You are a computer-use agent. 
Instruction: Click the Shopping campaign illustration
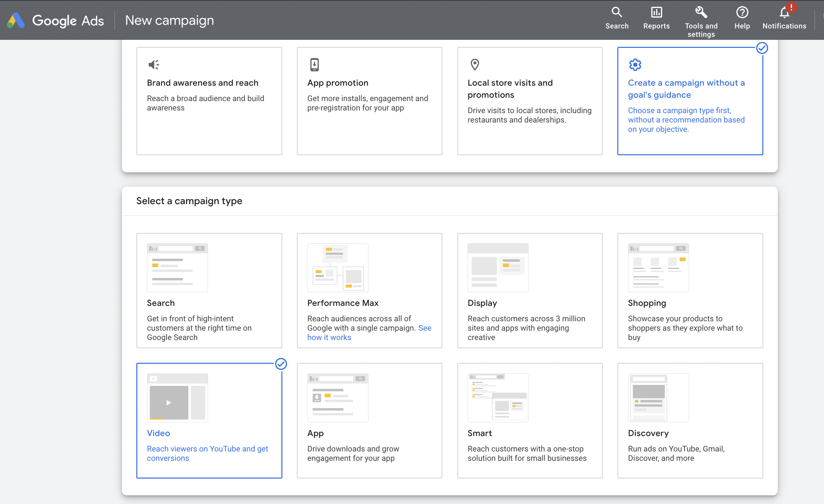point(659,268)
